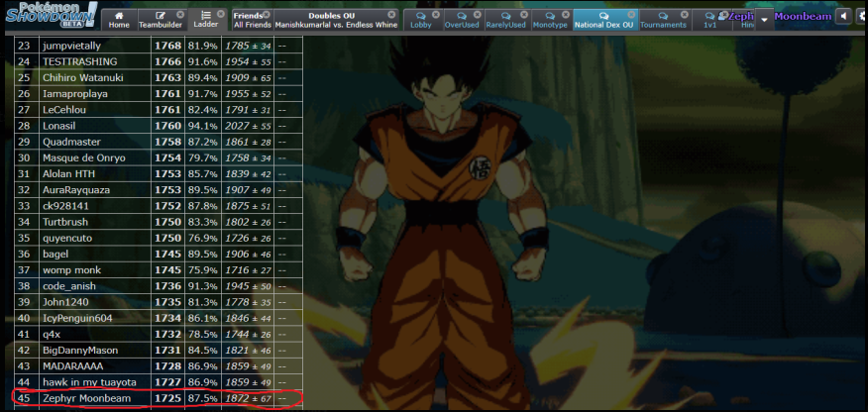Select BigDannyMason ladder entry
The height and width of the screenshot is (412, 868).
80,350
